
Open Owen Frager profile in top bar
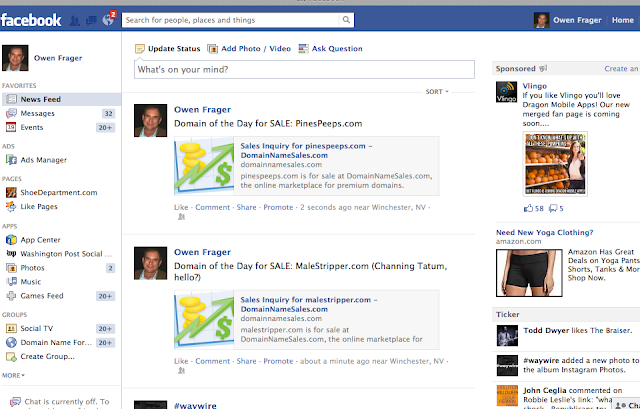click(x=568, y=20)
